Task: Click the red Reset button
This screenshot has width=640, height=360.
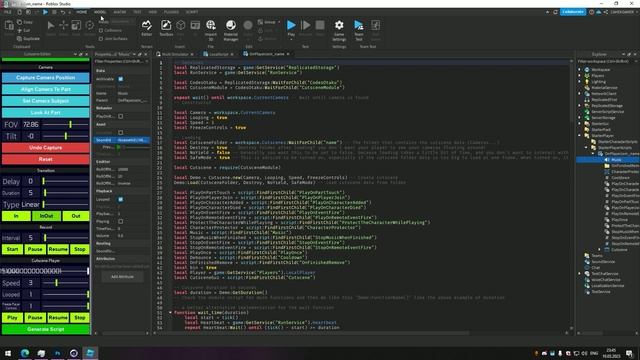Action: pos(46,159)
